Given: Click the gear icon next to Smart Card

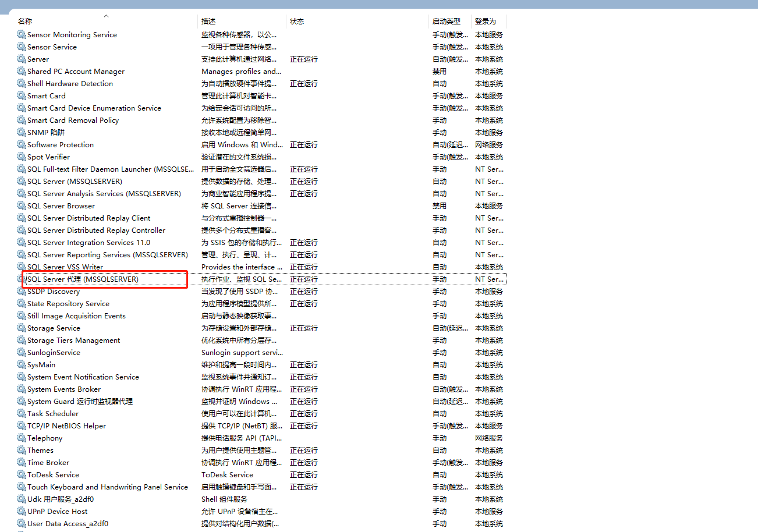Looking at the screenshot, I should pos(22,96).
